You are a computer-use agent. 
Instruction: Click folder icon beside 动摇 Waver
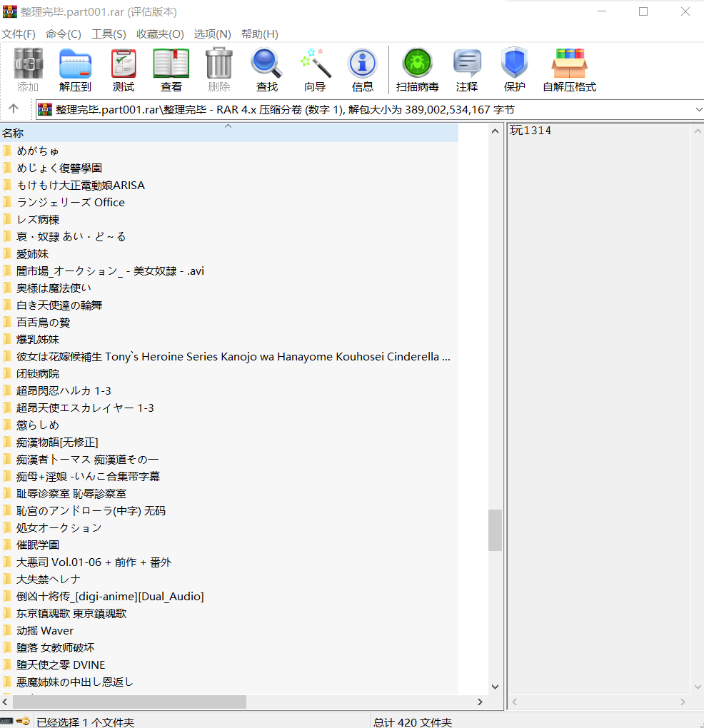(x=7, y=630)
